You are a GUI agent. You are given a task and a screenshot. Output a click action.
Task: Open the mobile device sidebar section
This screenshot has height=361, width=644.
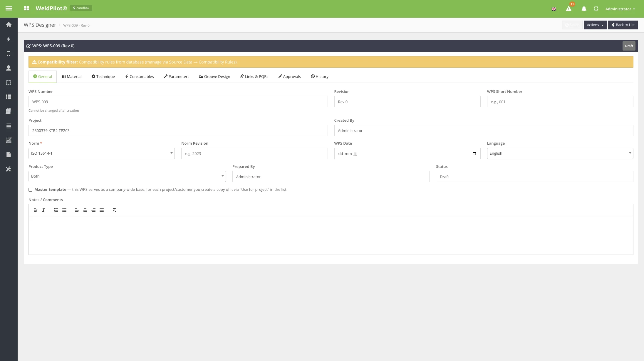click(9, 54)
